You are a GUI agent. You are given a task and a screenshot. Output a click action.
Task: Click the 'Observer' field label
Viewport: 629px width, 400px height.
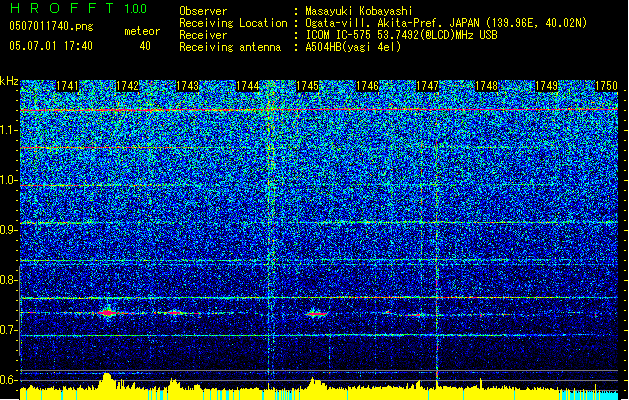pos(203,11)
